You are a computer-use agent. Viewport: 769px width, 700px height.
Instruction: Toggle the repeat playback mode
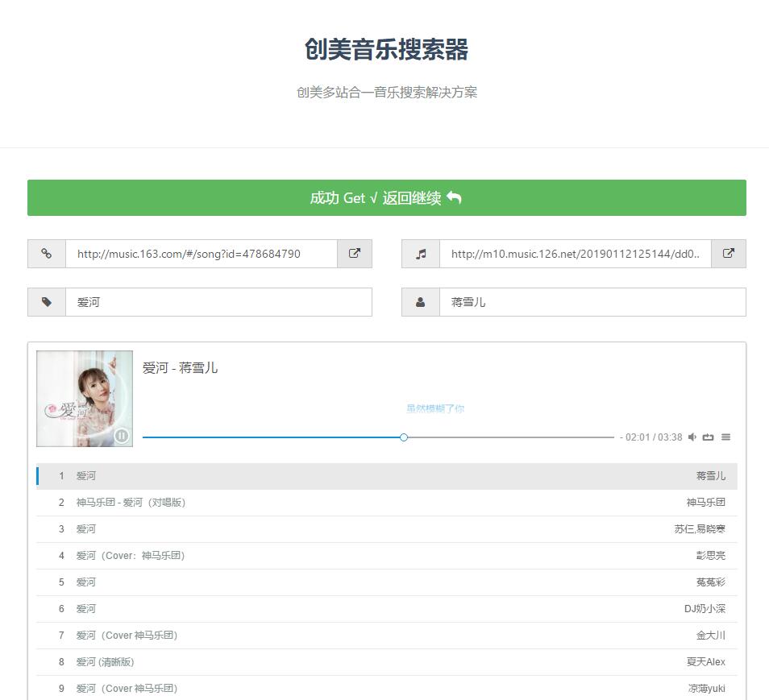(x=707, y=437)
